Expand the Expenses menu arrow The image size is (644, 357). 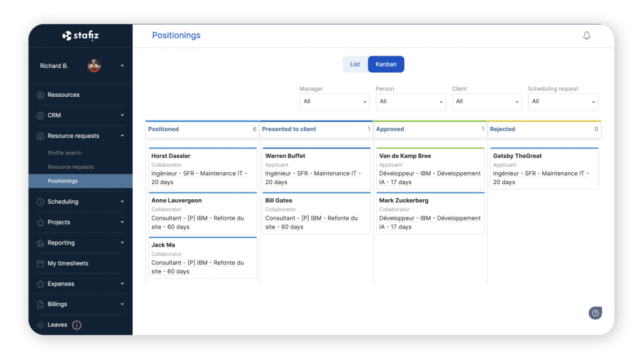[x=122, y=284]
